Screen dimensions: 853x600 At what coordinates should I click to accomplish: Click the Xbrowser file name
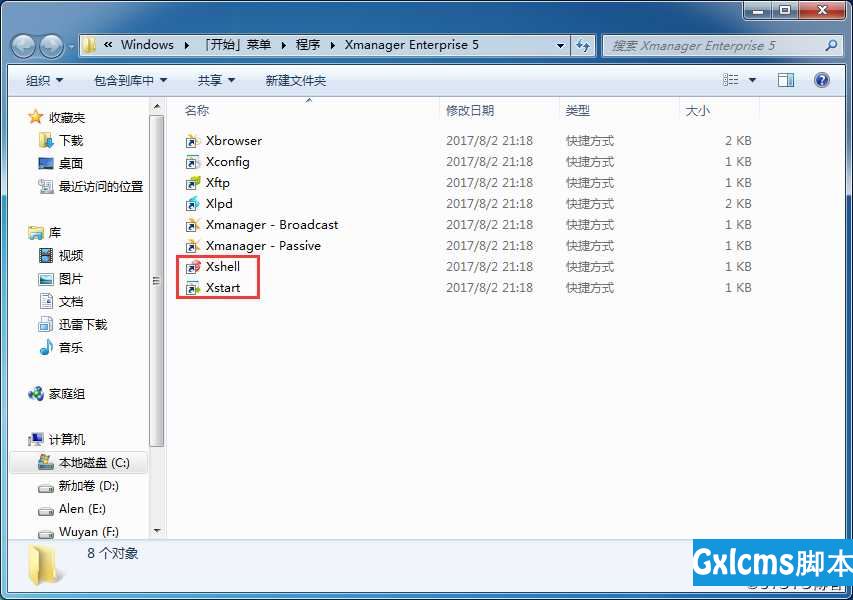[233, 141]
